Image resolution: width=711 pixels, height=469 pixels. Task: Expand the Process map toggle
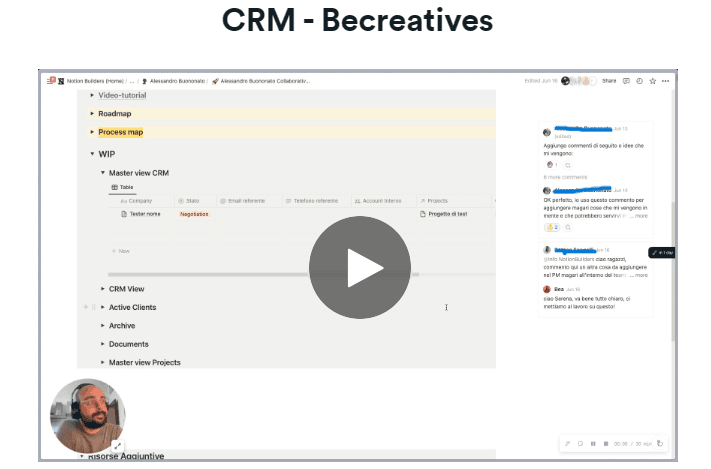(x=92, y=132)
